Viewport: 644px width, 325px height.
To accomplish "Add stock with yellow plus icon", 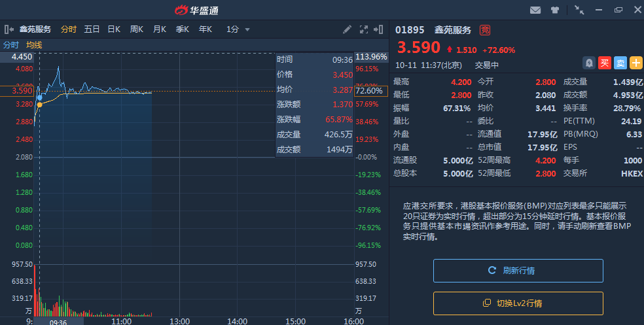I will [x=635, y=63].
